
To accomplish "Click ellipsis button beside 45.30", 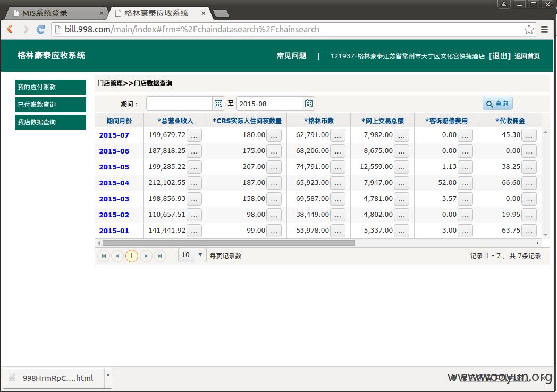I will coord(529,135).
